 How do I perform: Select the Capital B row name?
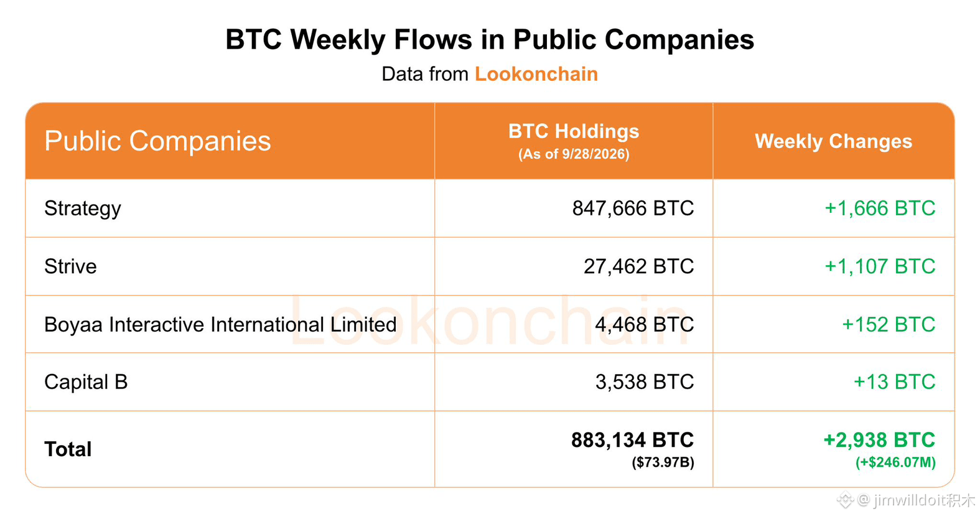click(86, 382)
